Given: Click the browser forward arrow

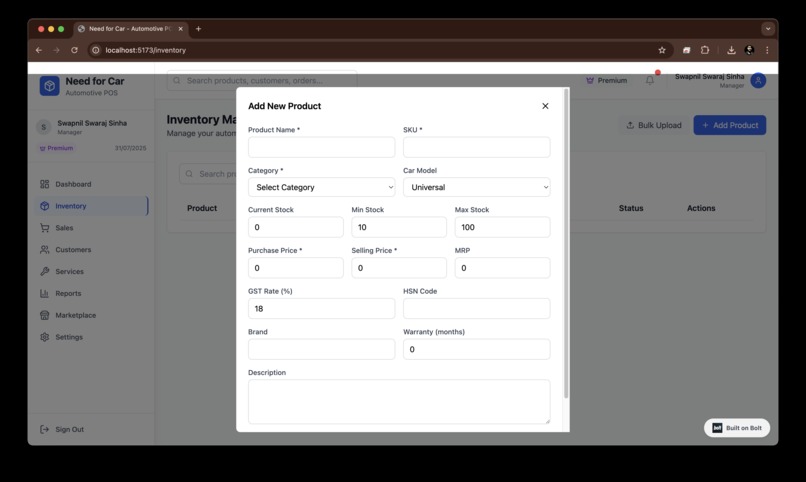Looking at the screenshot, I should (x=57, y=50).
